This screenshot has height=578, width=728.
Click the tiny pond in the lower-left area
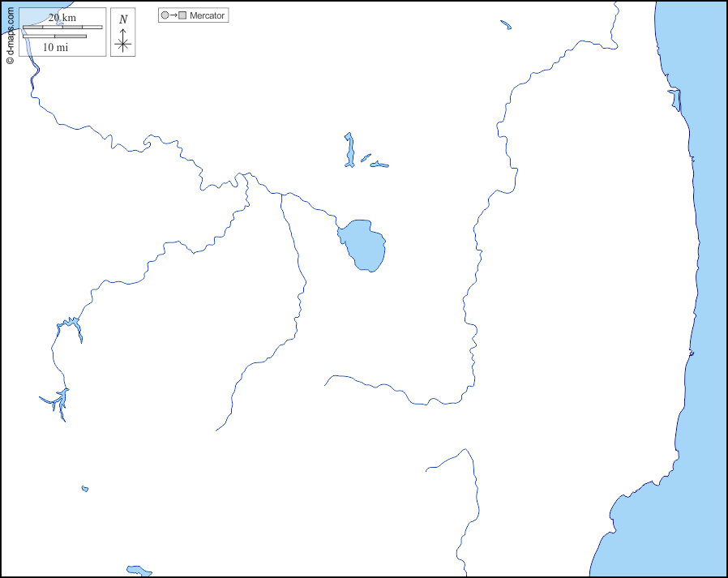click(84, 489)
